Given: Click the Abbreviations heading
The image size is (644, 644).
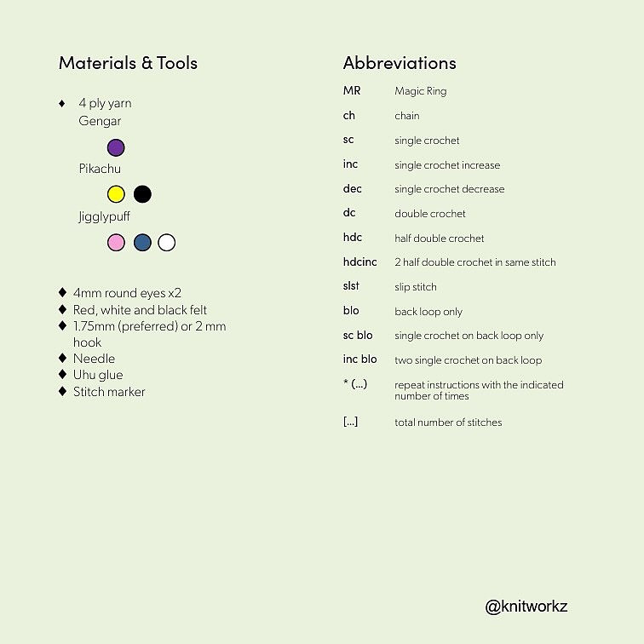Looking at the screenshot, I should pos(399,63).
